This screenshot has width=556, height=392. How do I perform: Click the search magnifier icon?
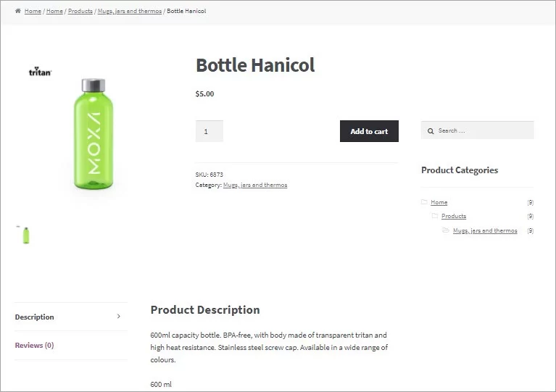coord(430,131)
